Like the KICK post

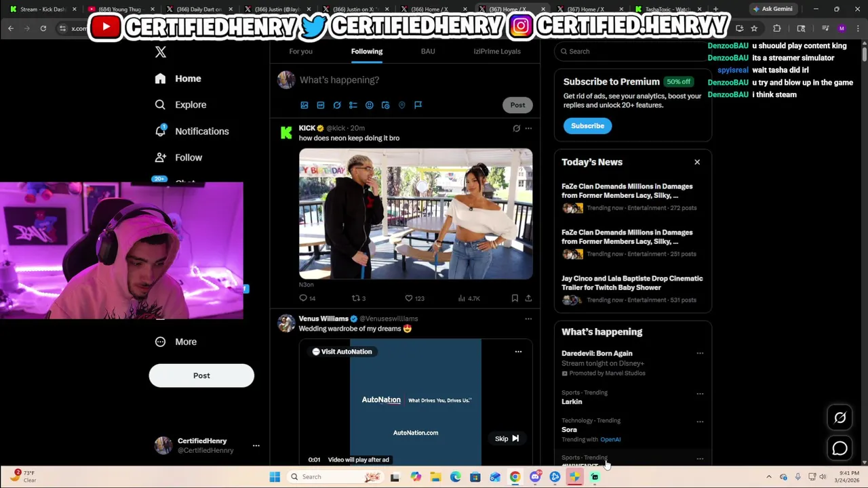(x=414, y=298)
